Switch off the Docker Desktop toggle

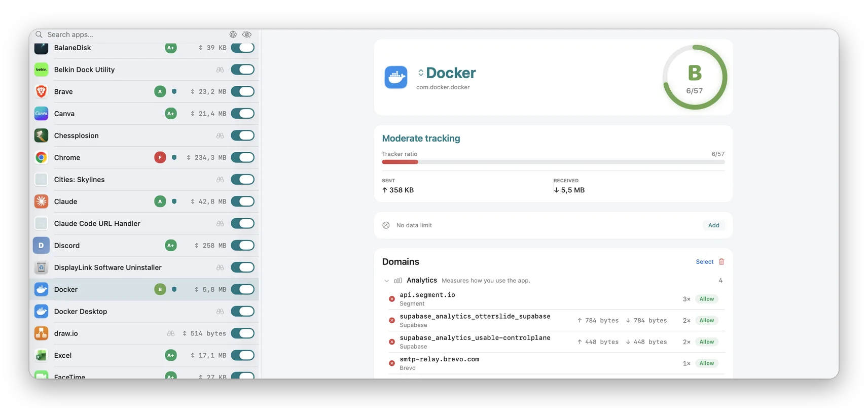pos(243,312)
